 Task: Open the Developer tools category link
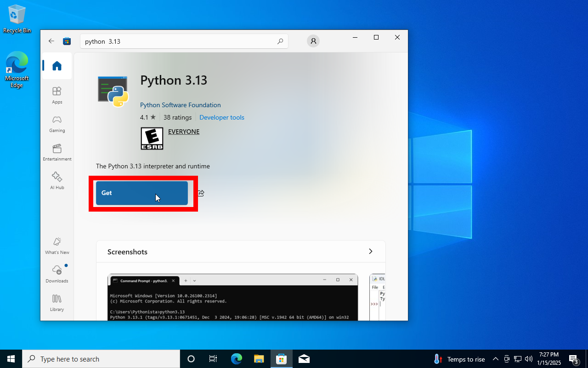221,117
